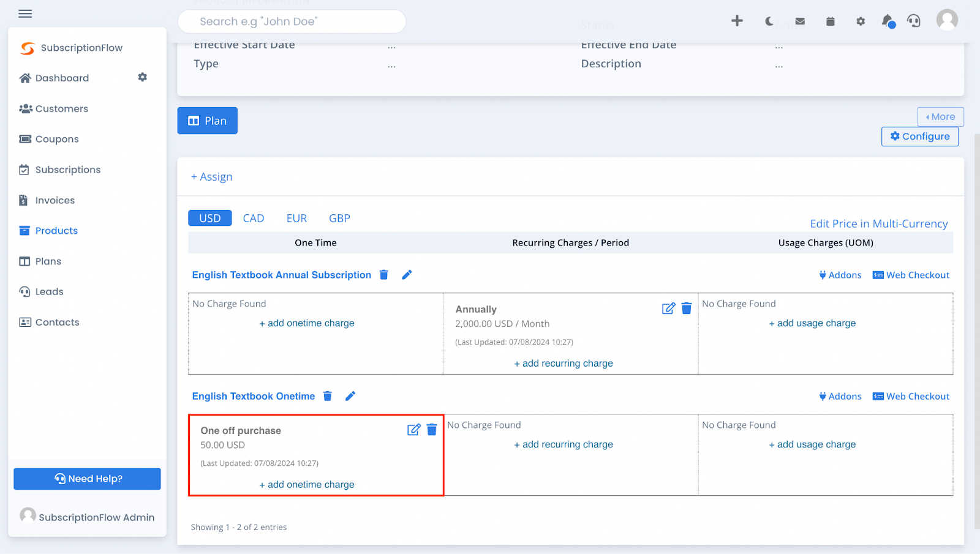Click the Configure button
This screenshot has height=554, width=980.
point(920,137)
